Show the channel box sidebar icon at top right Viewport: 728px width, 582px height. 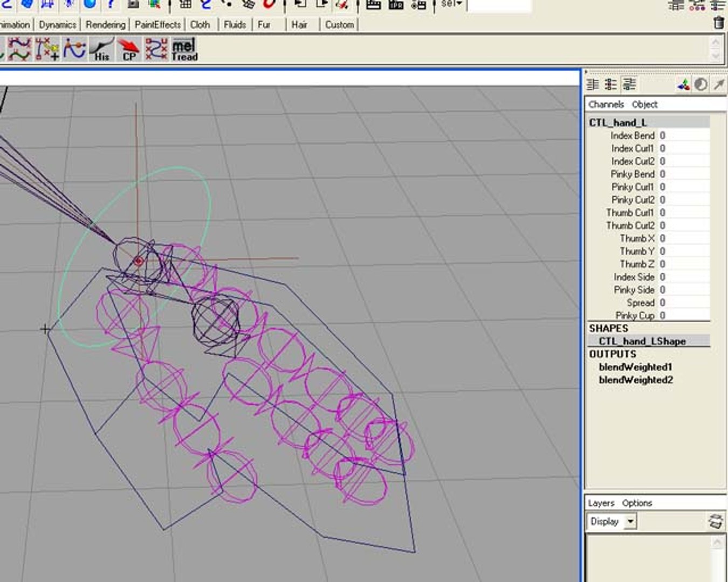pyautogui.click(x=718, y=5)
